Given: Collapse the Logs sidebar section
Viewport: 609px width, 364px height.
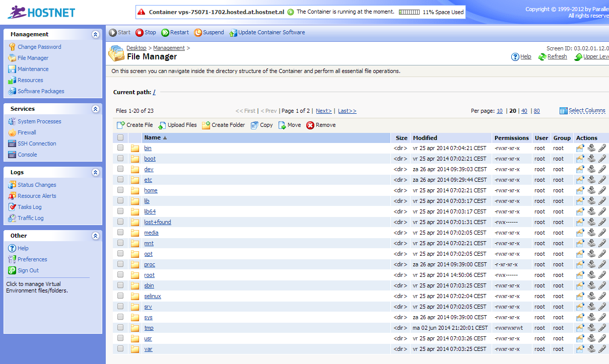Looking at the screenshot, I should pyautogui.click(x=95, y=173).
